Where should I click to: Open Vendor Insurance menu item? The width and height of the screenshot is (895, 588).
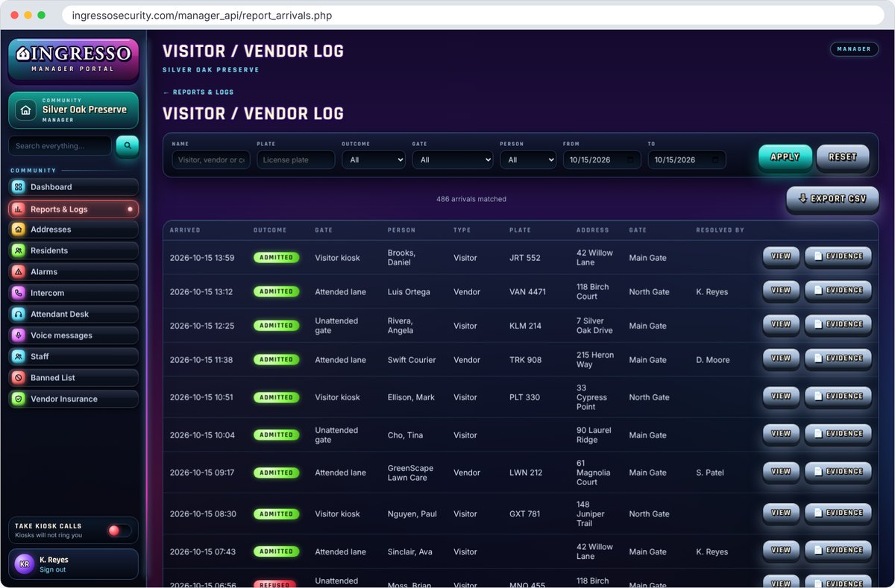73,399
